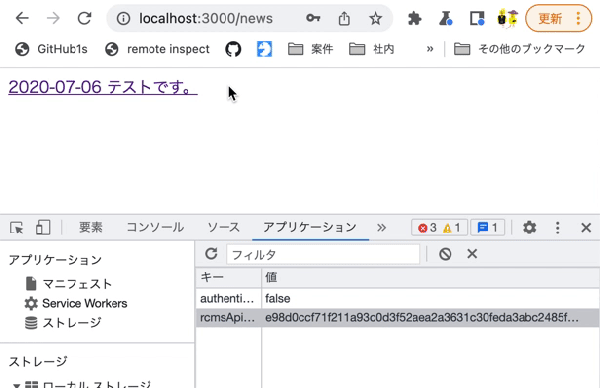
Task: Activate the DevTools inspect element picker
Action: click(16, 228)
